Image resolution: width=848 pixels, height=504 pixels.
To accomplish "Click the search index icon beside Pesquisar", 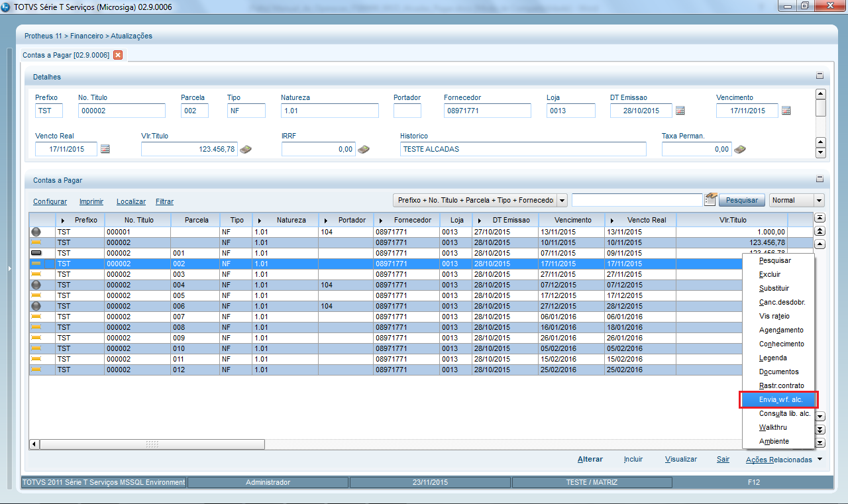I will coord(711,199).
